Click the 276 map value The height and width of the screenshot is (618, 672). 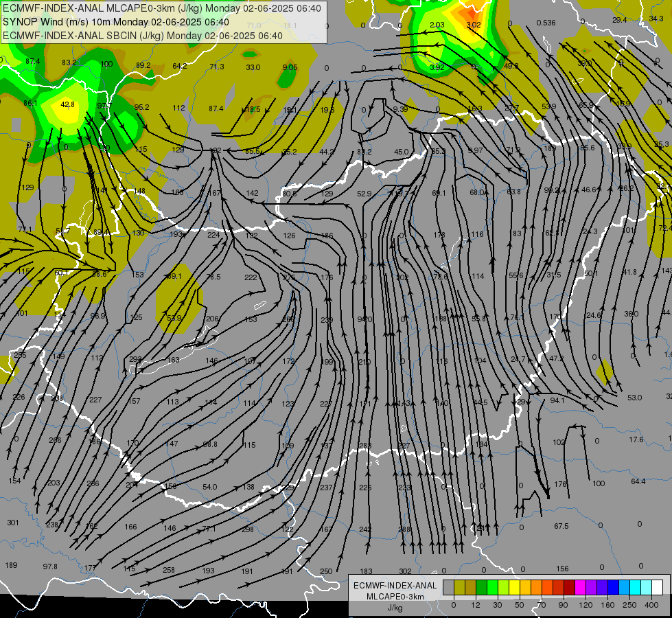[289, 277]
